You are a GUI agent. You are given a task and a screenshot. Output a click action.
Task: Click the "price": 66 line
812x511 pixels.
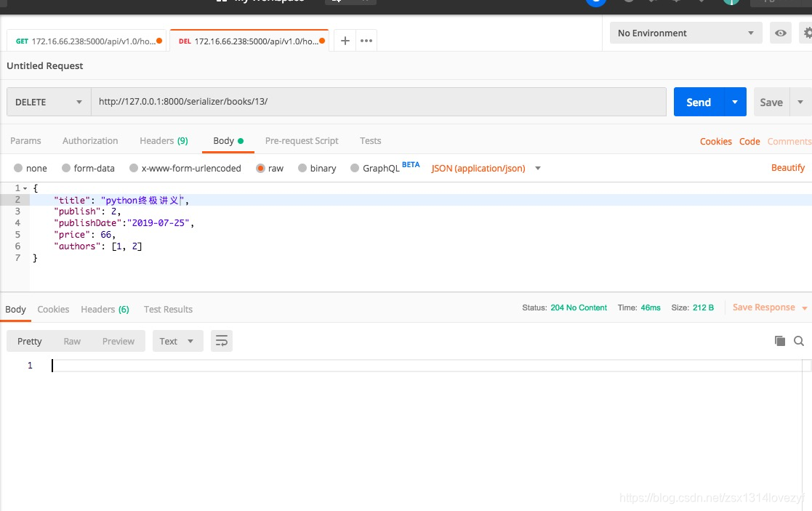click(84, 235)
